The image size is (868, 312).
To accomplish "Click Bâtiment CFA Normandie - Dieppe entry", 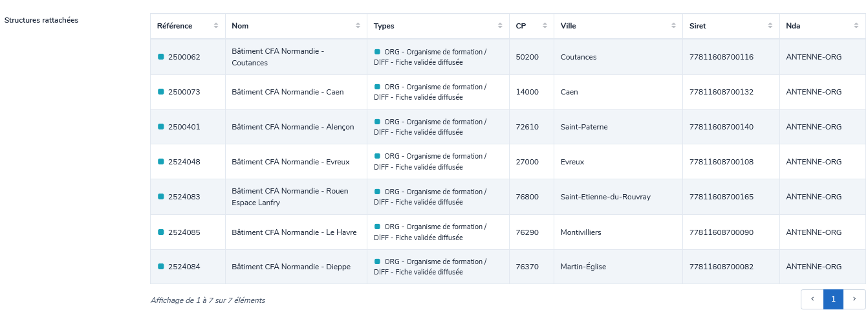I will [x=290, y=267].
